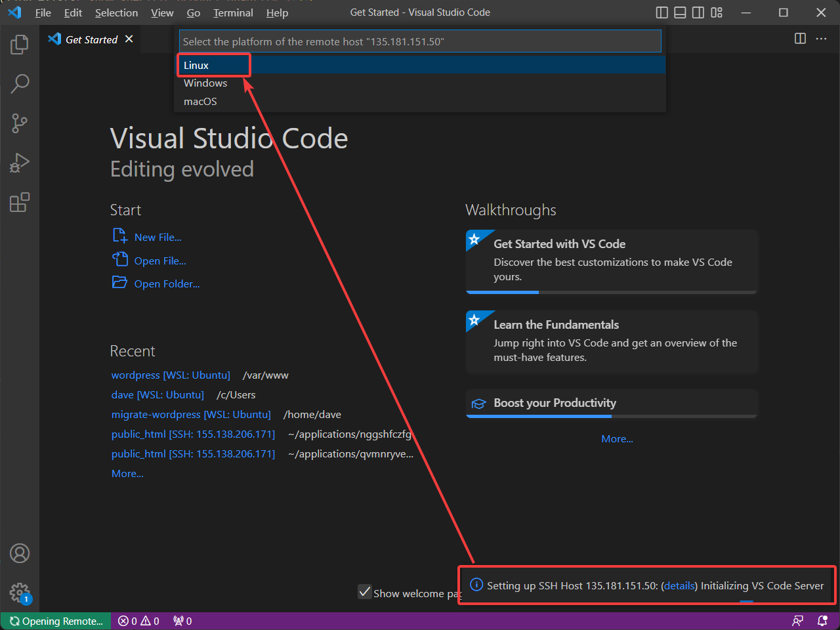Click More under Recent list
This screenshot has height=630, width=840.
click(127, 473)
